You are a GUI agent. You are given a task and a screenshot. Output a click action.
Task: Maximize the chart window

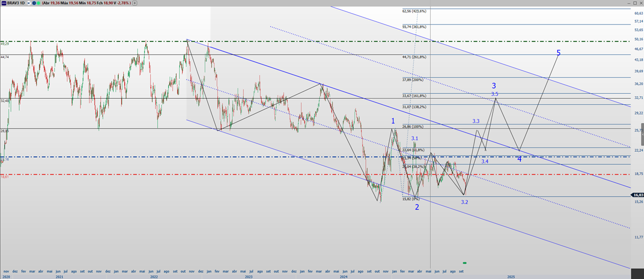click(x=634, y=3)
